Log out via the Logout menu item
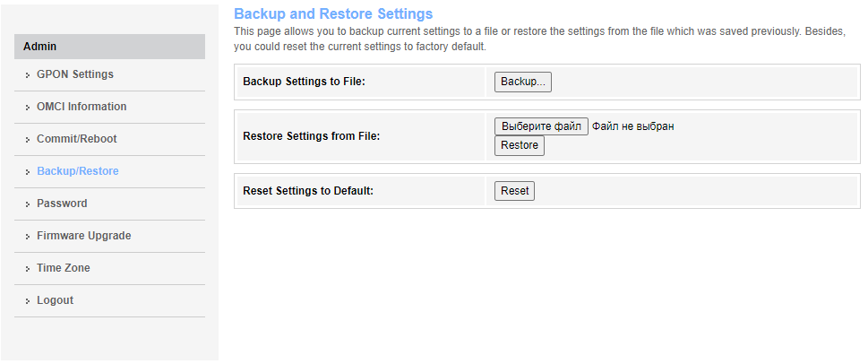 [55, 300]
